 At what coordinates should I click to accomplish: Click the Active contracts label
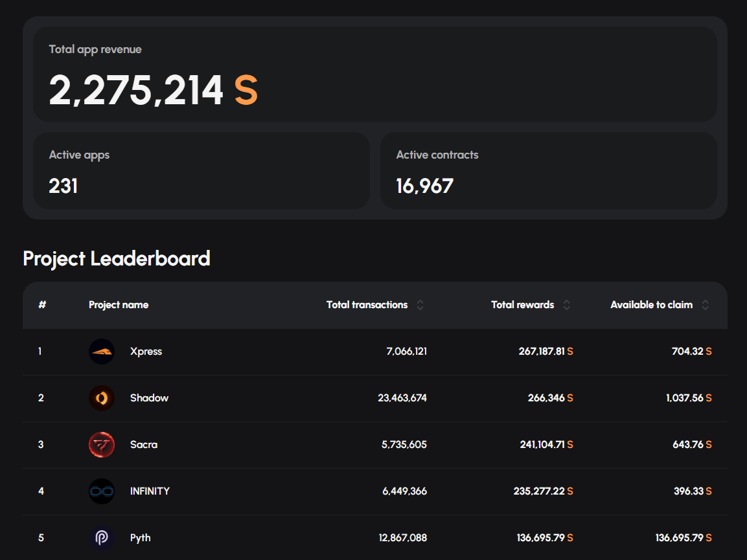click(x=437, y=155)
